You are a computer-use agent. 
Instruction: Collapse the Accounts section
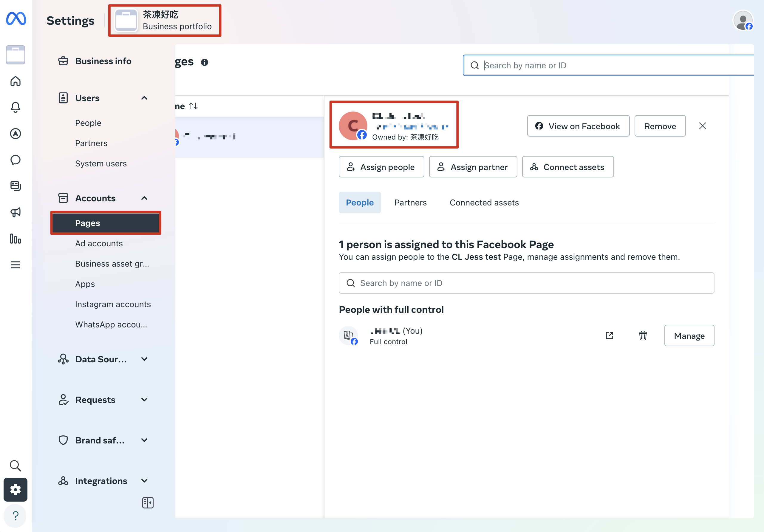pyautogui.click(x=144, y=198)
